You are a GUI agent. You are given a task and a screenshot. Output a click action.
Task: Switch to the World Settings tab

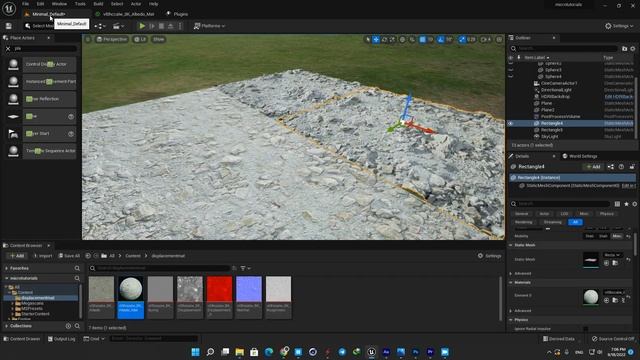point(580,156)
